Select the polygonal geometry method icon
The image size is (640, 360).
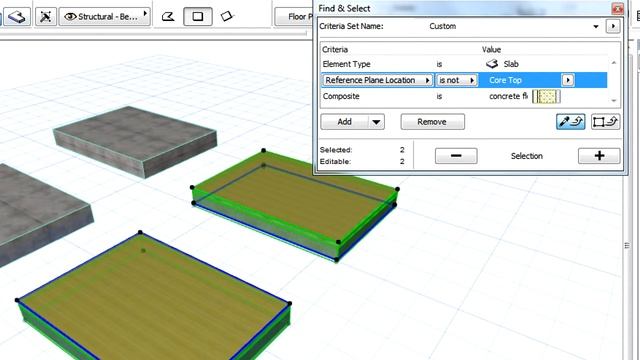168,17
